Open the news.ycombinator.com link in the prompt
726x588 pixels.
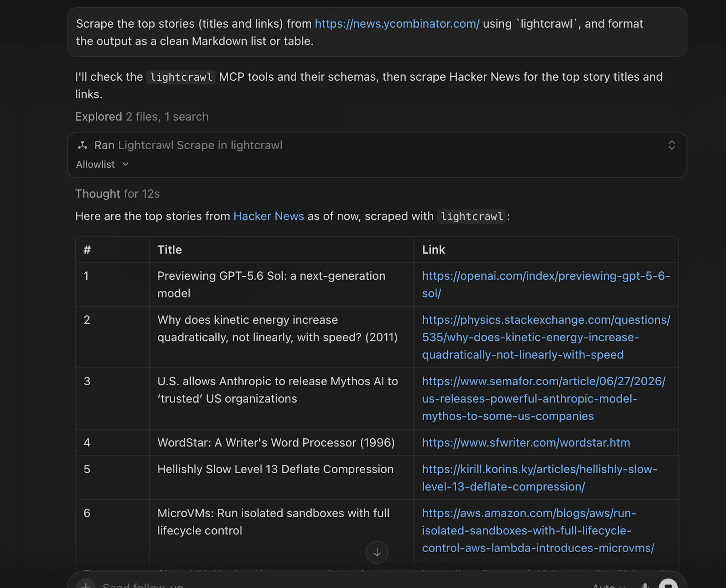point(397,24)
